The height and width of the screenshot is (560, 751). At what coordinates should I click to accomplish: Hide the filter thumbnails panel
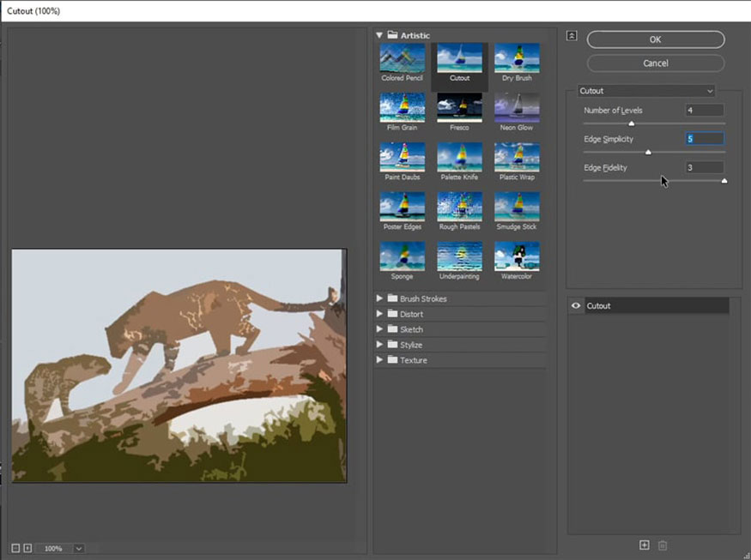coord(572,36)
